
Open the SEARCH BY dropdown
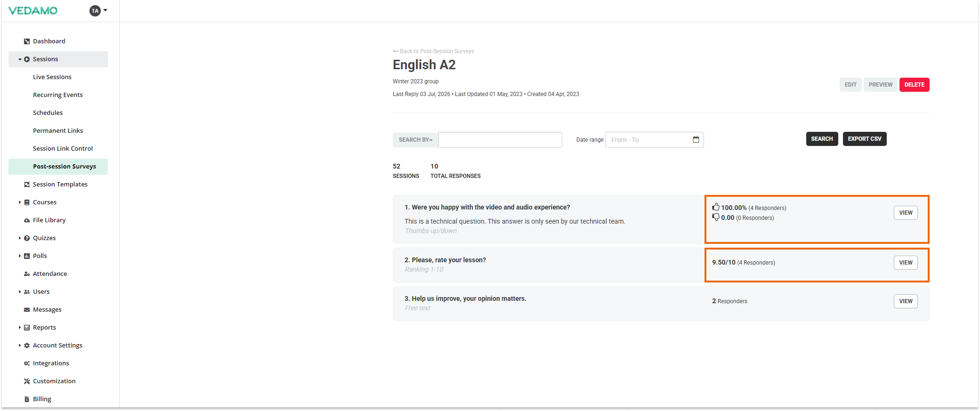(x=415, y=140)
